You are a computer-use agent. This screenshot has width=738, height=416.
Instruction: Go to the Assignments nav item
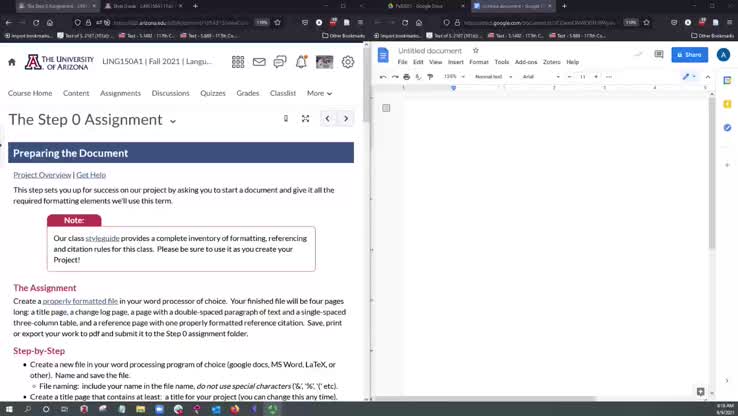click(x=120, y=93)
